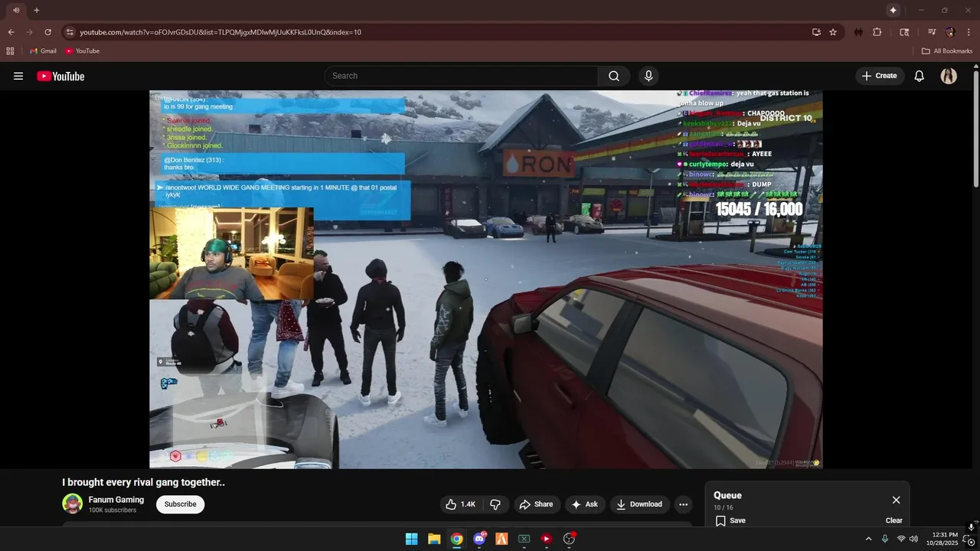Screen dimensions: 980x551
Task: Click the Gemini sparkle icon in title bar
Action: [x=893, y=10]
